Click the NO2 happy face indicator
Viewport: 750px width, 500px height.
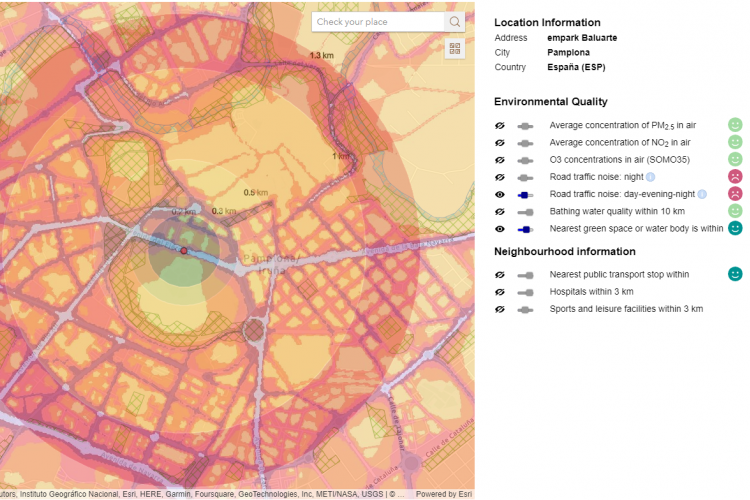pos(735,142)
